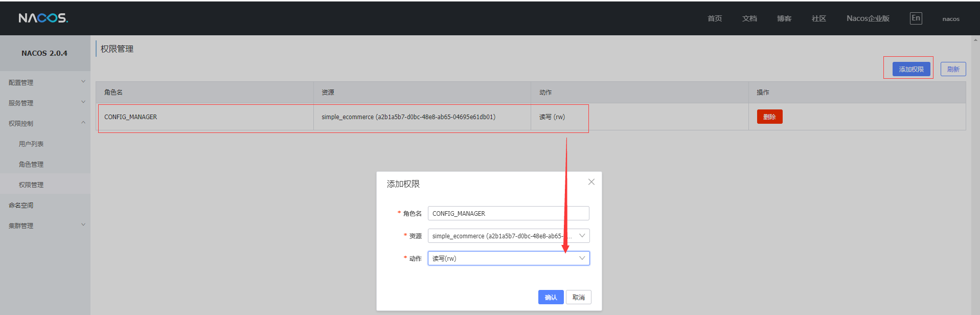Viewport: 980px width, 315px height.
Task: Open the 资源 dropdown in dialog
Action: pyautogui.click(x=508, y=236)
